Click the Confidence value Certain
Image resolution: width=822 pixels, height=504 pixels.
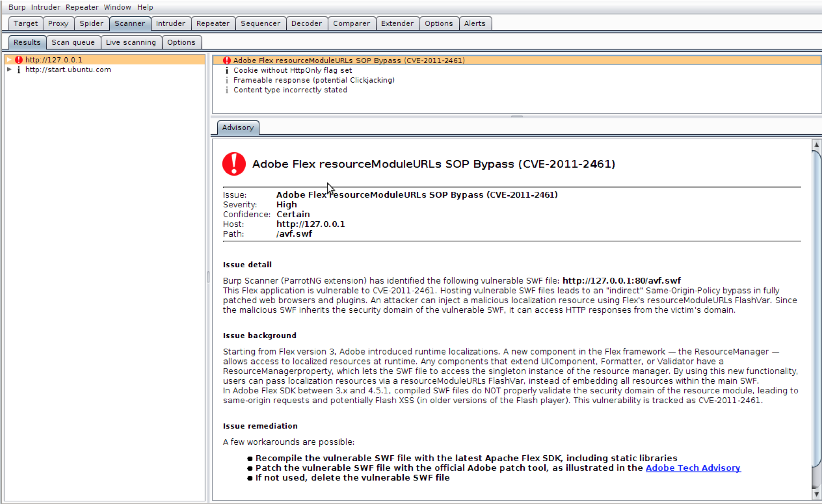(x=293, y=215)
